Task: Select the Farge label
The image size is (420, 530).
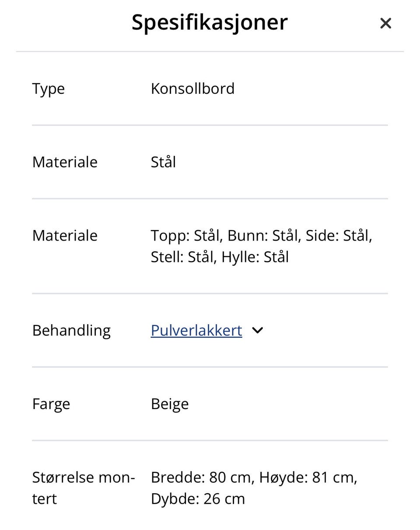Action: (x=51, y=404)
